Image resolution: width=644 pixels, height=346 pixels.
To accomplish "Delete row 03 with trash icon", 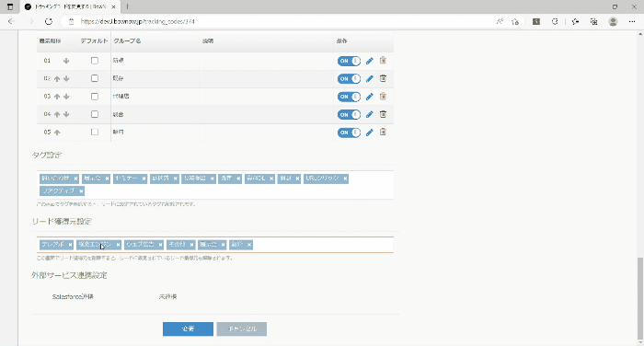I will [383, 96].
